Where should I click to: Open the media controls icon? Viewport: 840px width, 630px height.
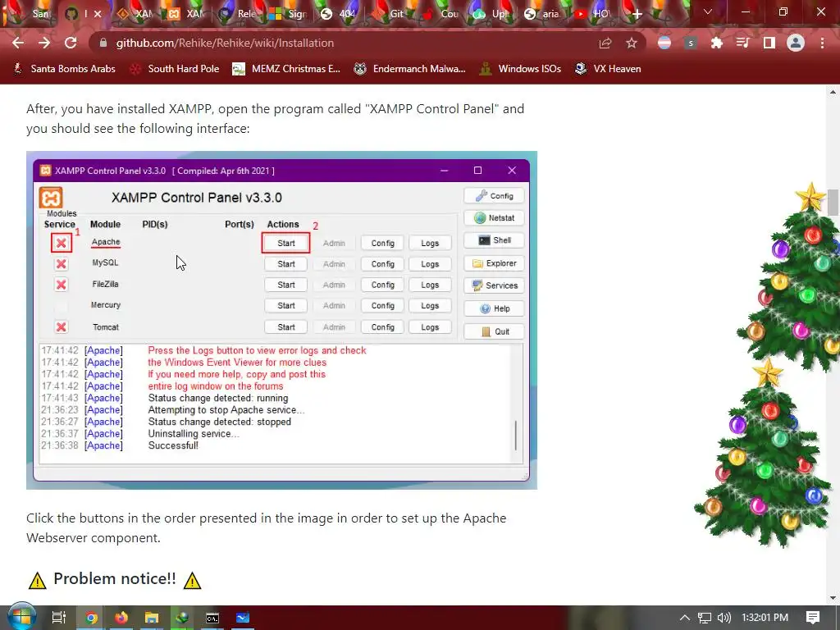742,43
